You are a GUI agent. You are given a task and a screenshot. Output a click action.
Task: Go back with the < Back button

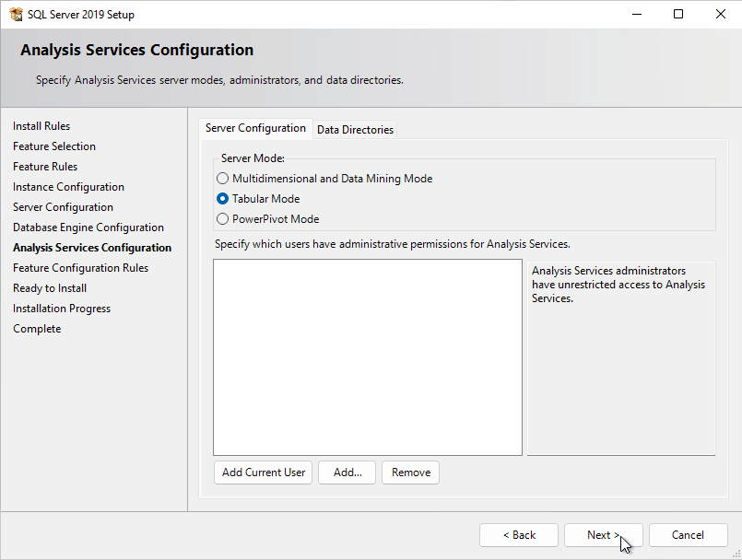519,535
